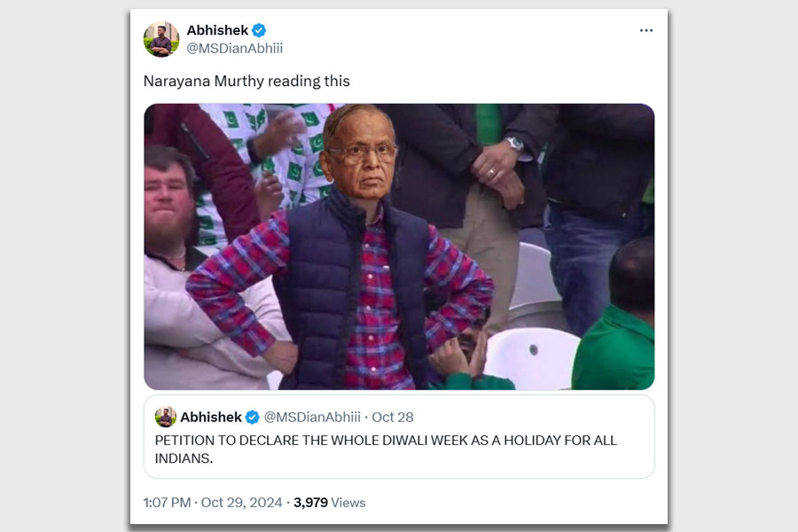Screen dimensions: 798x532
Task: Click the small avatar in the quoted tweet
Action: [x=166, y=417]
